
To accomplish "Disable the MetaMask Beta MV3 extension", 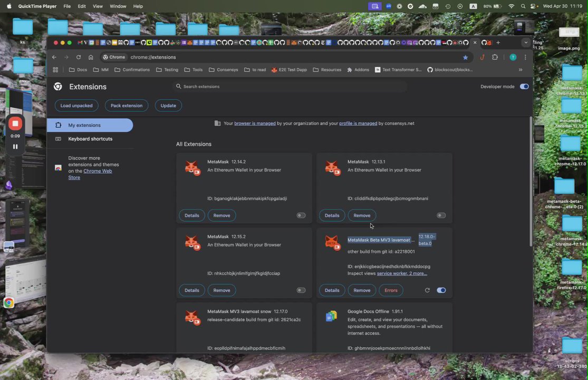I will tap(441, 290).
